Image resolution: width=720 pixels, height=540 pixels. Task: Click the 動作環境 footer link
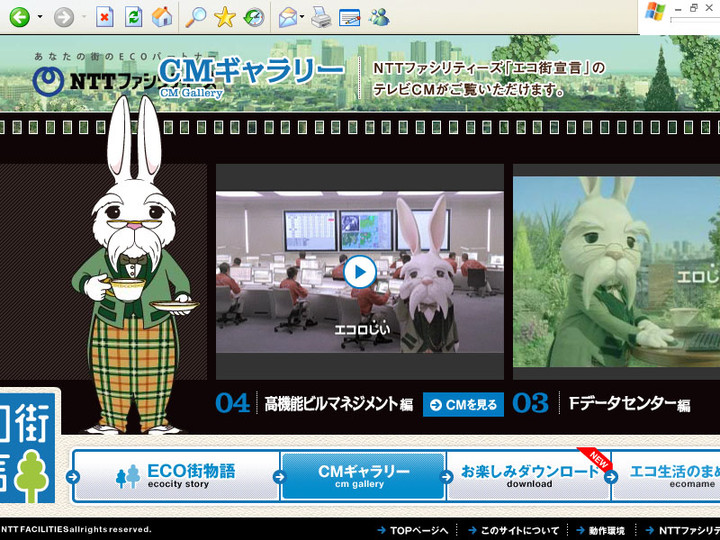601,530
